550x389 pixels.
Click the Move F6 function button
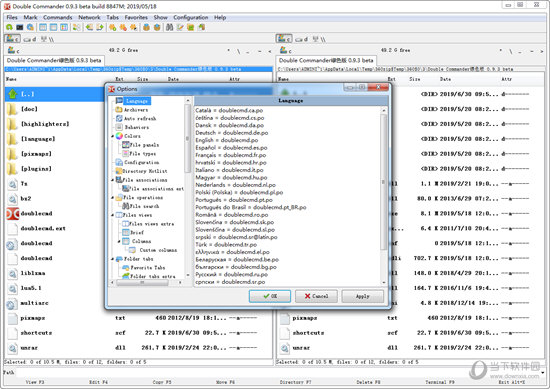(x=225, y=382)
